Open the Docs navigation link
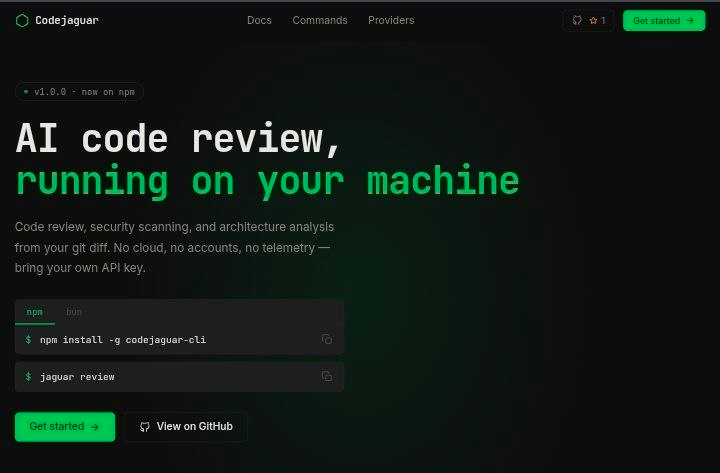The width and height of the screenshot is (720, 473). point(259,20)
